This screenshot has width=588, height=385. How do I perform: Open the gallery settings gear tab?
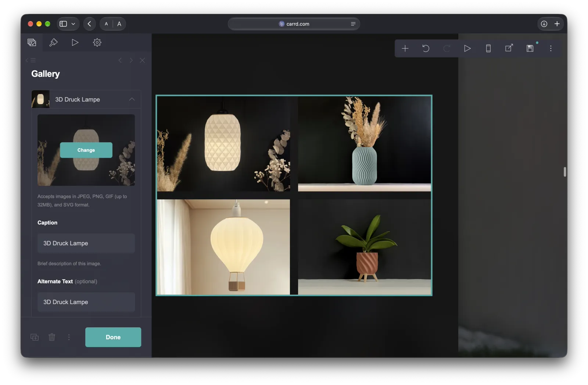pyautogui.click(x=97, y=42)
